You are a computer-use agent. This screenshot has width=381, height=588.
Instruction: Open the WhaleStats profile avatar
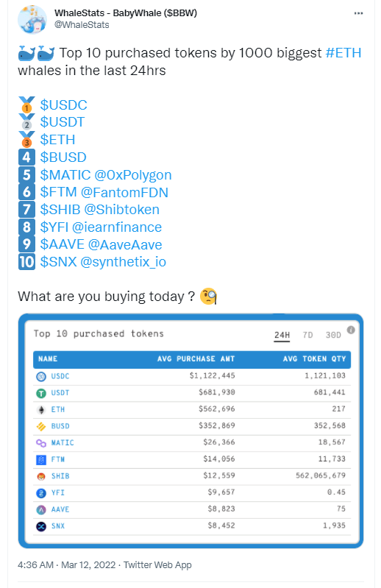[32, 19]
